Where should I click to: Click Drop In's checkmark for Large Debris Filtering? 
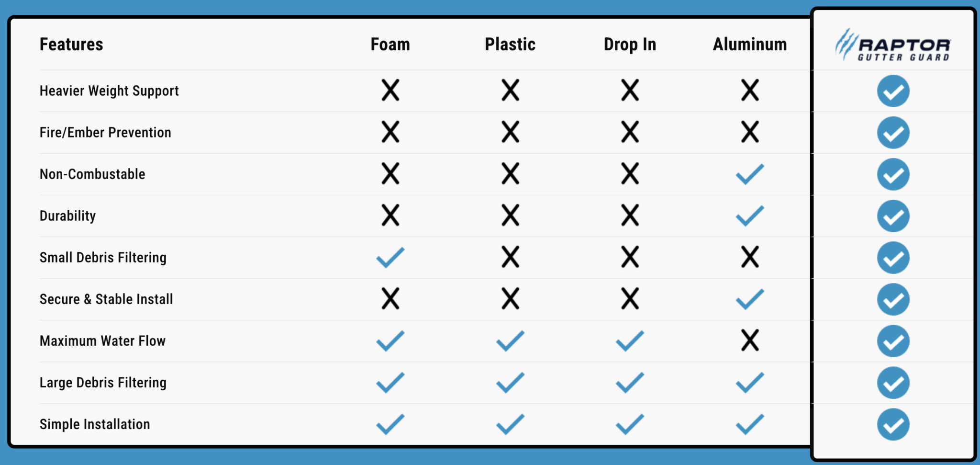[630, 382]
